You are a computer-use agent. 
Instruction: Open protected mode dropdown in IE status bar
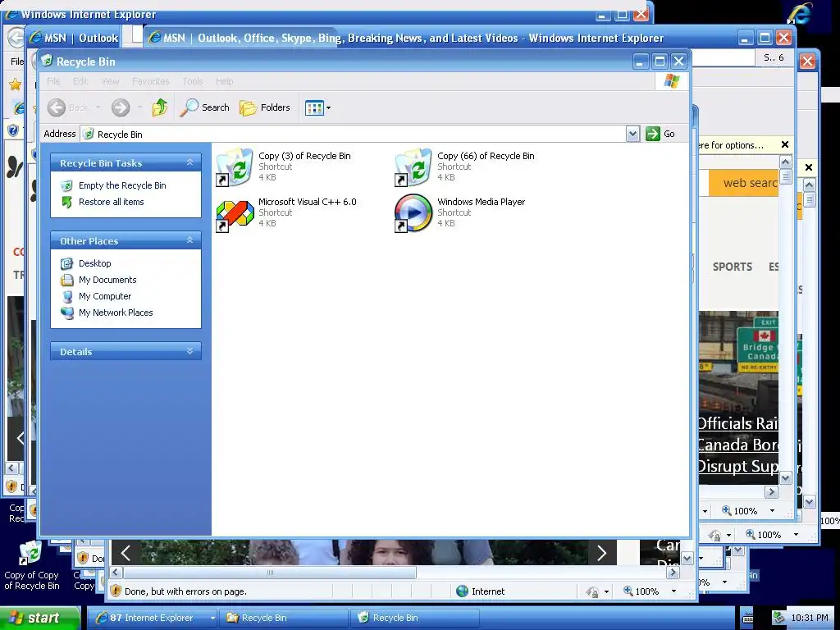pyautogui.click(x=606, y=591)
